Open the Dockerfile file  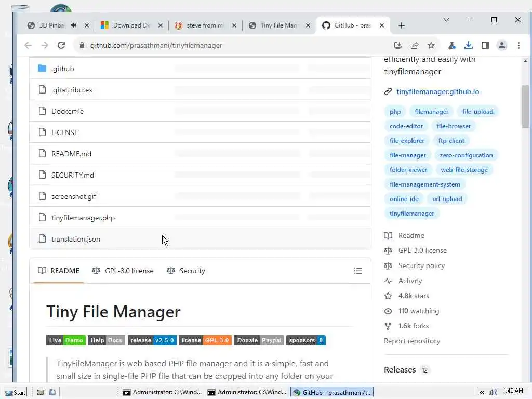click(67, 111)
